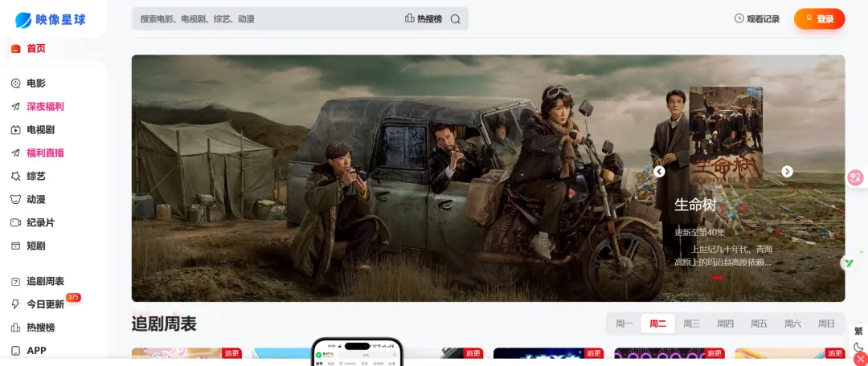Click the 深夜福利 paper plane icon
The width and height of the screenshot is (868, 366).
click(x=15, y=107)
